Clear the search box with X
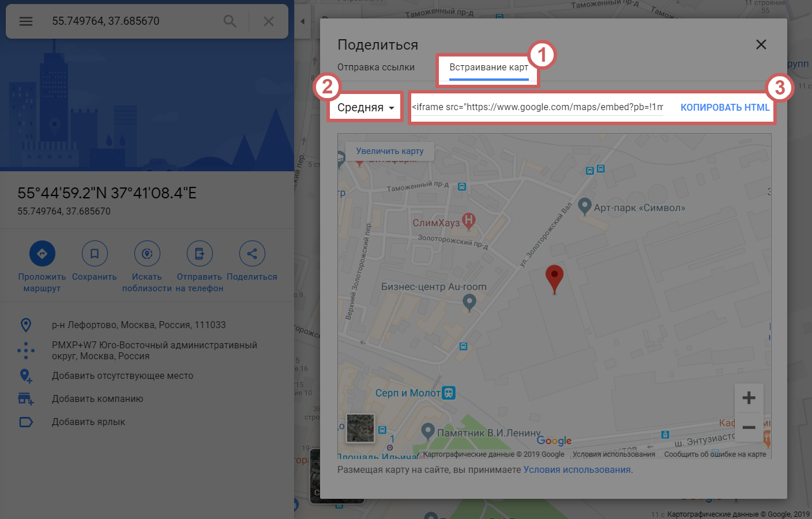The image size is (812, 519). [x=268, y=21]
